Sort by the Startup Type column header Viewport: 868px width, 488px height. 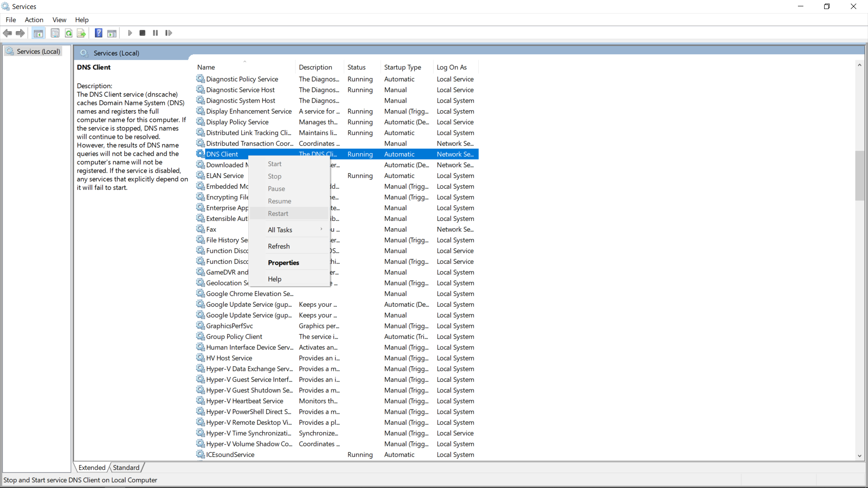tap(407, 67)
